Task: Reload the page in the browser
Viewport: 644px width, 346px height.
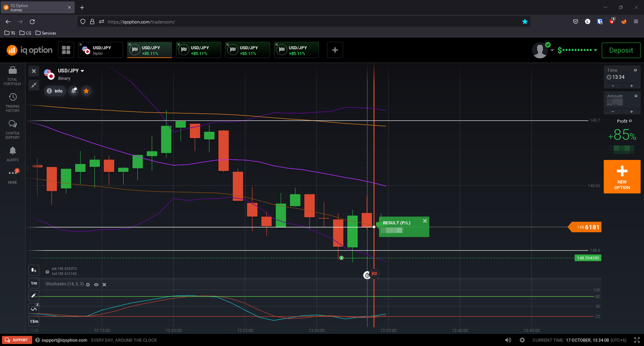Action: 32,22
